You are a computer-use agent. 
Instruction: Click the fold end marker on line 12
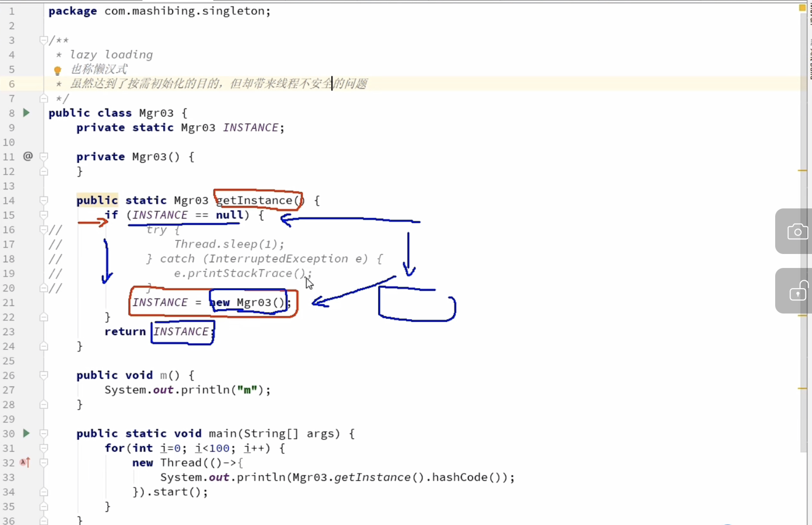[44, 171]
